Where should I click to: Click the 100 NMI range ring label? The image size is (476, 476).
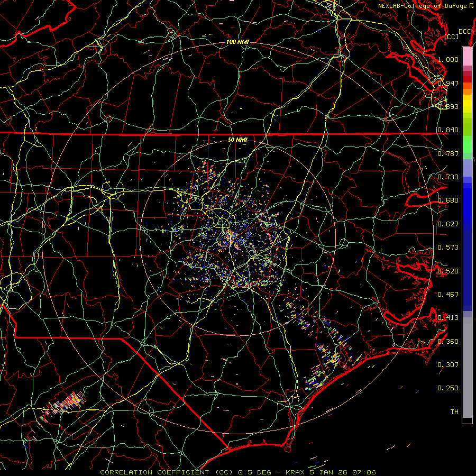pyautogui.click(x=237, y=42)
